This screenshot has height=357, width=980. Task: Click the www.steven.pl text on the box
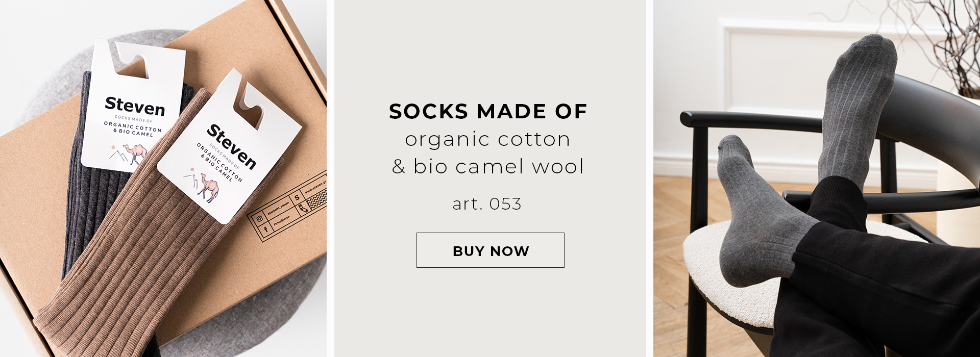point(315,188)
